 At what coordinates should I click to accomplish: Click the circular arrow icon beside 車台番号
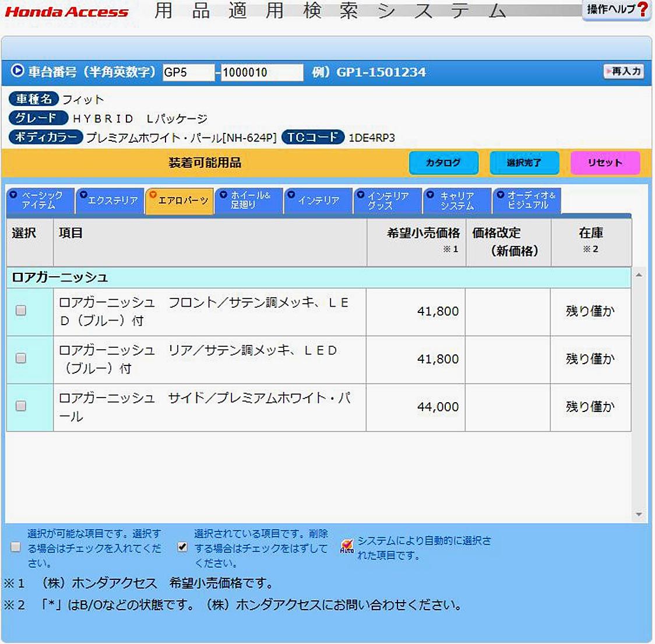17,71
